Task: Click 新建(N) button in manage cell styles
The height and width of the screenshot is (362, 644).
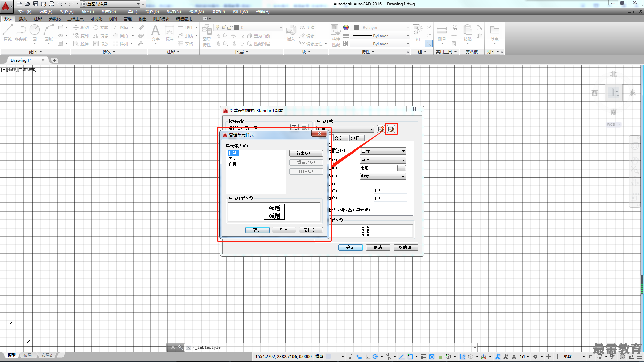Action: [x=306, y=154]
